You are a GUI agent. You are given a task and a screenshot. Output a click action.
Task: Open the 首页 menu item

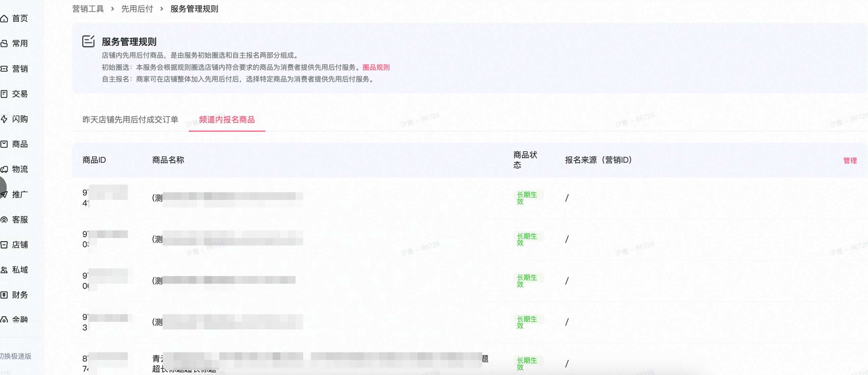pos(20,18)
